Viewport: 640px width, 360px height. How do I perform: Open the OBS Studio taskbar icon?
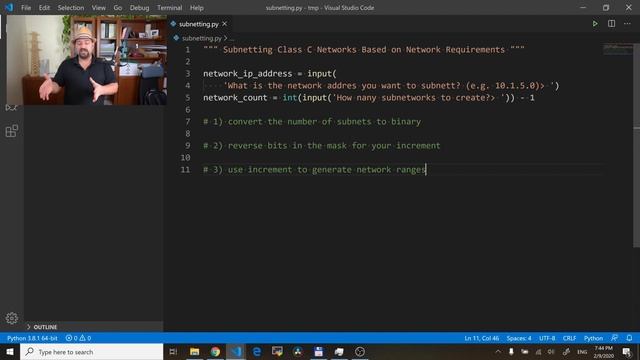coord(360,351)
